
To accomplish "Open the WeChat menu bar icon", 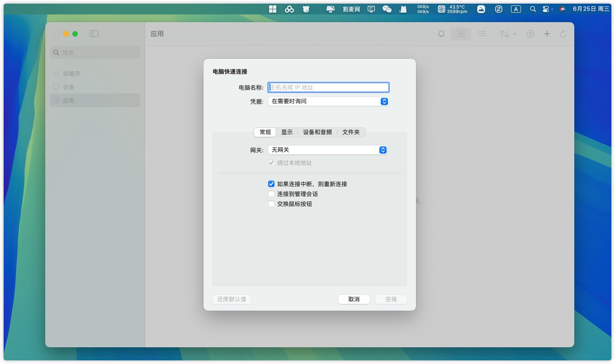I will click(x=387, y=9).
